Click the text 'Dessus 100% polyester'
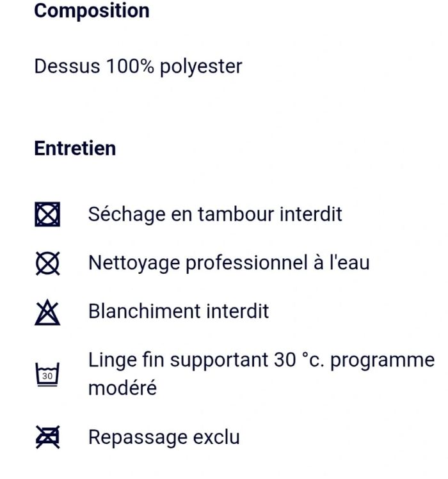The width and height of the screenshot is (448, 479). (138, 67)
